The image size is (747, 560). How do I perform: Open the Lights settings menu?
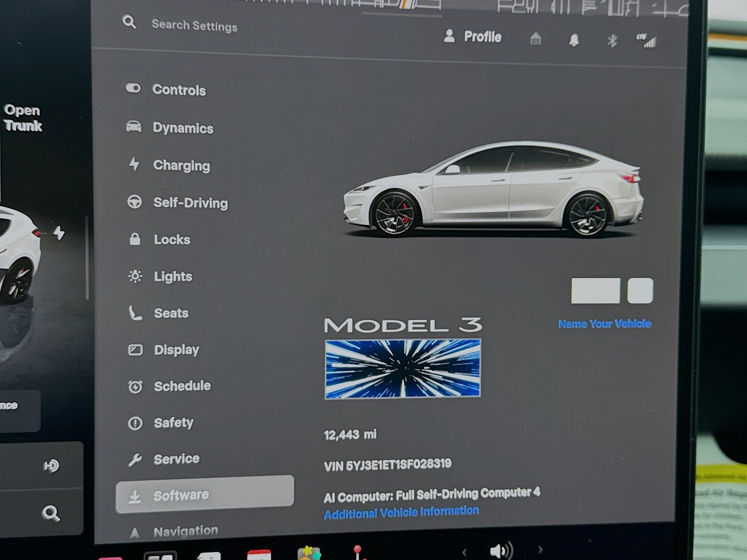(160, 276)
